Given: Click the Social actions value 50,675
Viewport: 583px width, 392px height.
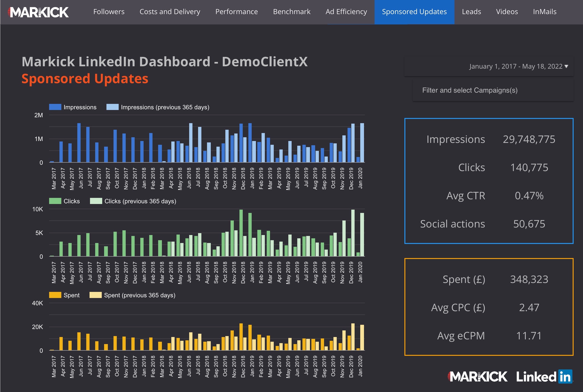Looking at the screenshot, I should pyautogui.click(x=529, y=224).
